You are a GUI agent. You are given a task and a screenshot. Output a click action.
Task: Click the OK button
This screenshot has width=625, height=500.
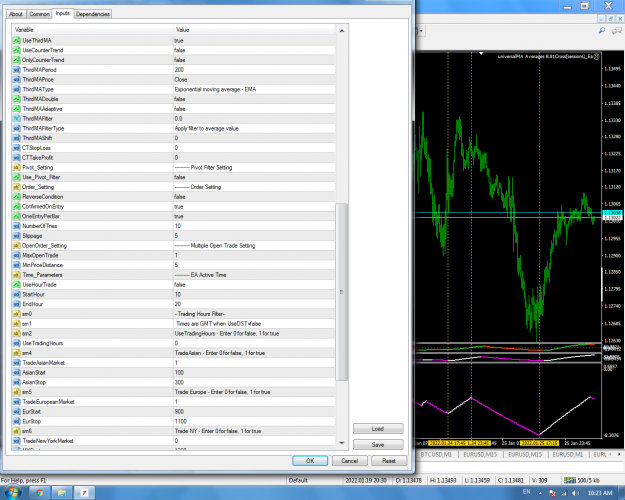310,461
